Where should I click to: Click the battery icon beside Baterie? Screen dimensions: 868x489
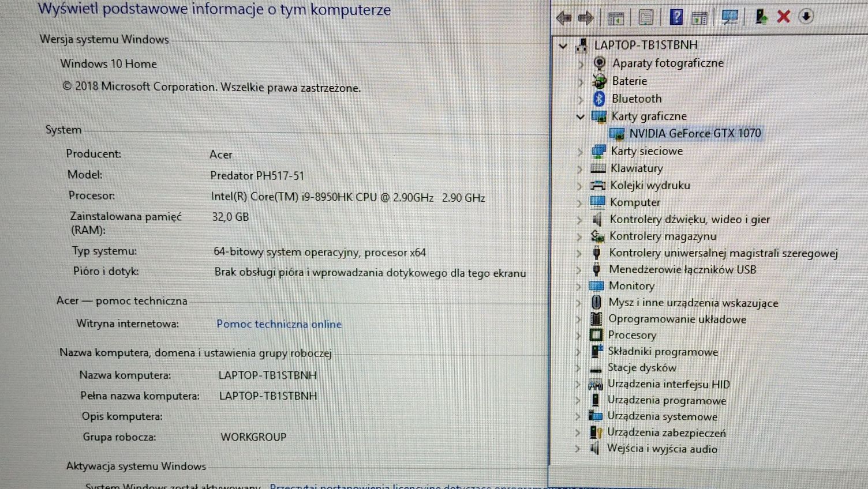point(600,81)
